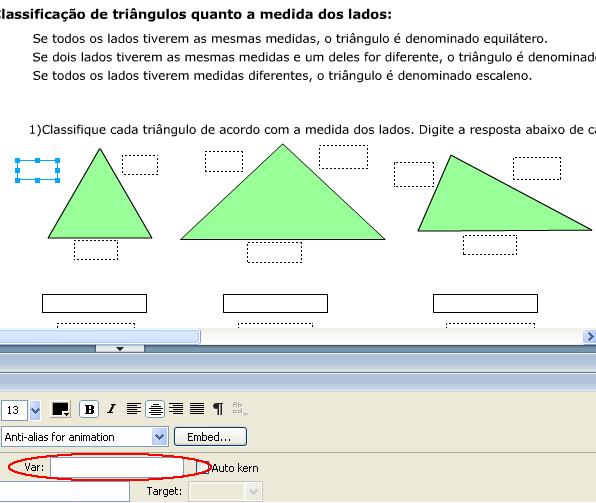Align text center
Screen dimensions: 596x503
tap(155, 409)
